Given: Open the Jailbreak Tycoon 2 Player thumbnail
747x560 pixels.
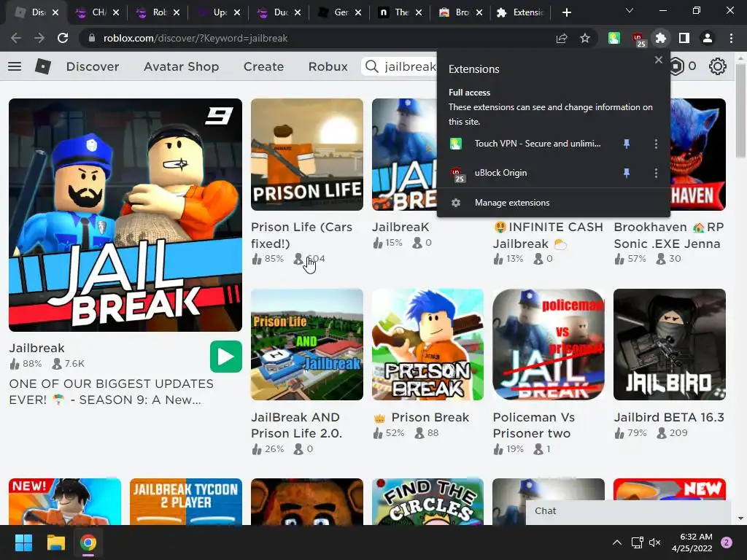Looking at the screenshot, I should (186, 502).
